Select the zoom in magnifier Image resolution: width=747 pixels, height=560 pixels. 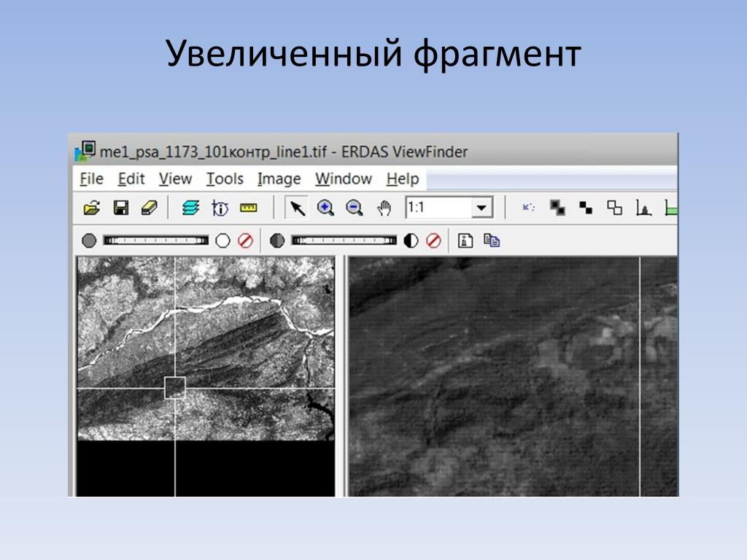325,208
